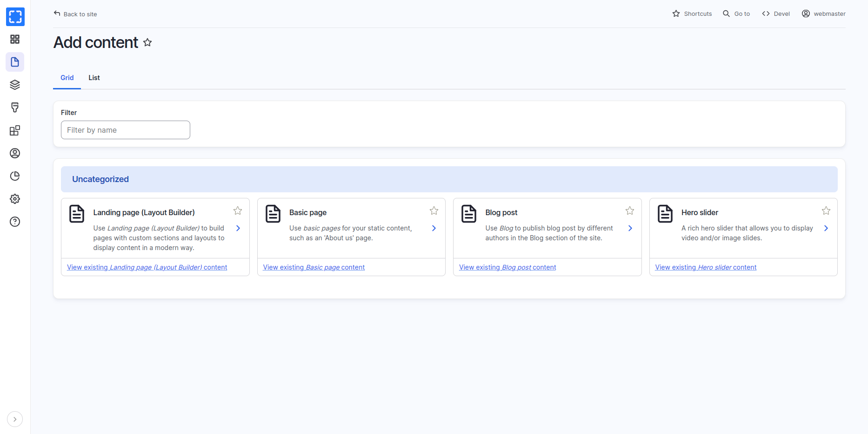Open the Extend modules icon in sidebar
868x434 pixels.
pos(15,130)
